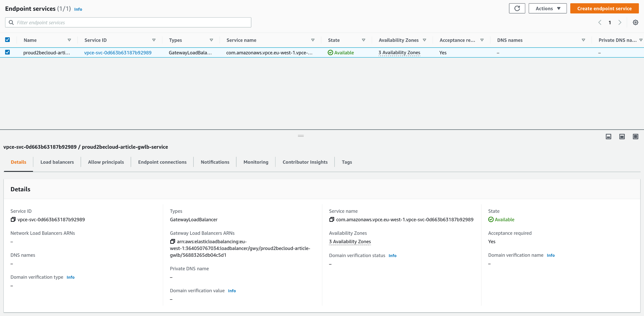This screenshot has height=316, width=644.
Task: Collapse split panel to minimum size
Action: (x=608, y=137)
